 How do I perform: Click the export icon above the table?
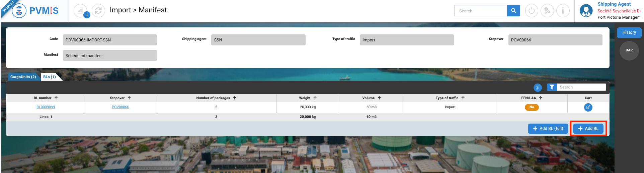pyautogui.click(x=538, y=88)
